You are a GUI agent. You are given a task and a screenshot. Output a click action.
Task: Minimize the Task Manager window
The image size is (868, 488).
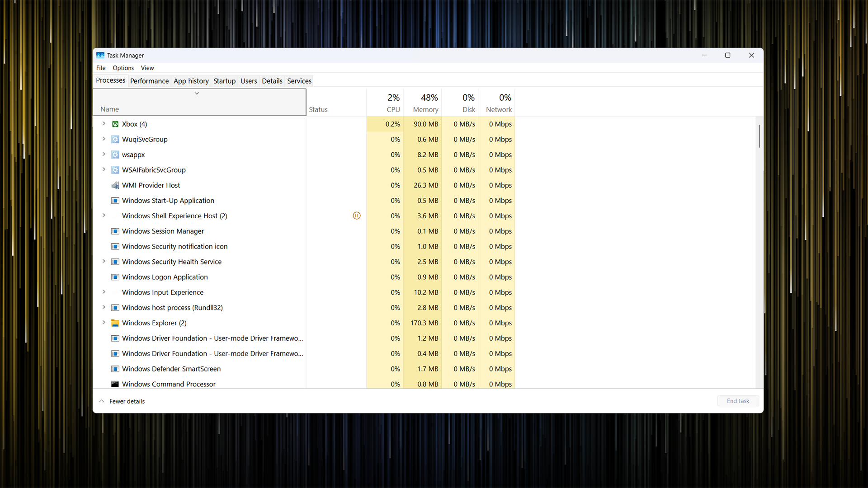pyautogui.click(x=704, y=55)
